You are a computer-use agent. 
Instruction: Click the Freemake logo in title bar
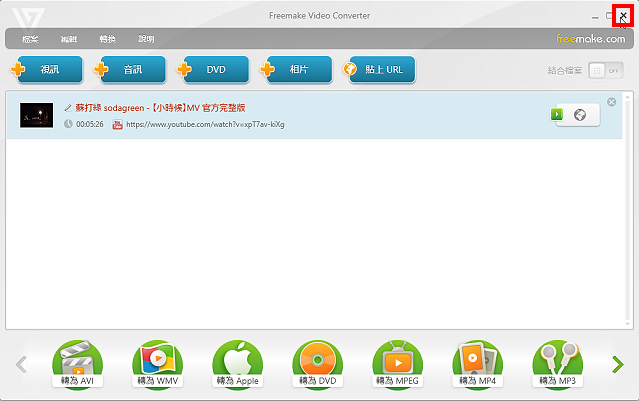pyautogui.click(x=28, y=20)
